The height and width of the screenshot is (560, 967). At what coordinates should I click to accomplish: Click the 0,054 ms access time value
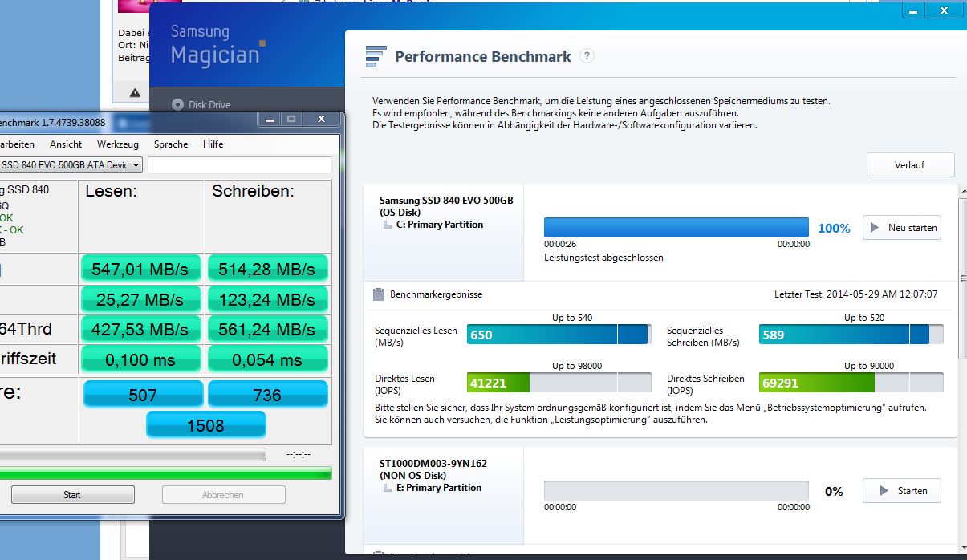pos(267,359)
